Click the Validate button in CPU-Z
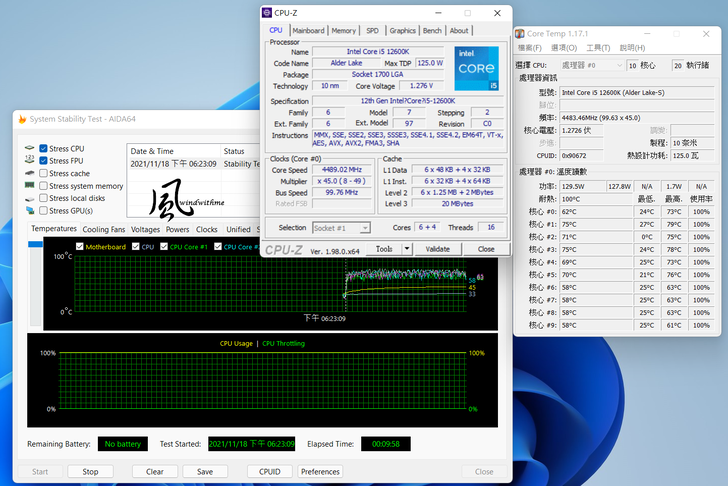The width and height of the screenshot is (728, 486). [x=438, y=249]
